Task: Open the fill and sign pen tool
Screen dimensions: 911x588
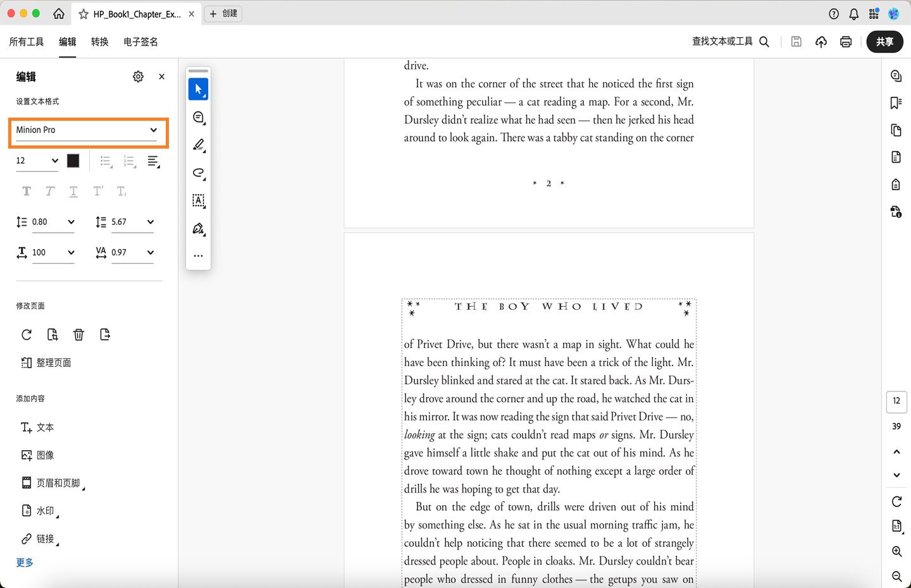Action: [x=198, y=229]
